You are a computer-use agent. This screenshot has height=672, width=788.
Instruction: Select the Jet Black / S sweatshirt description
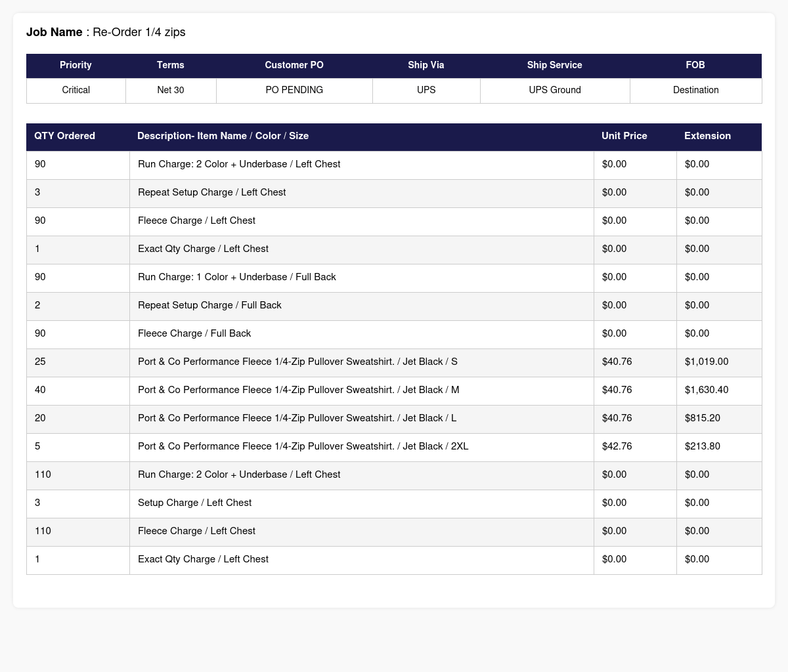pyautogui.click(x=297, y=362)
